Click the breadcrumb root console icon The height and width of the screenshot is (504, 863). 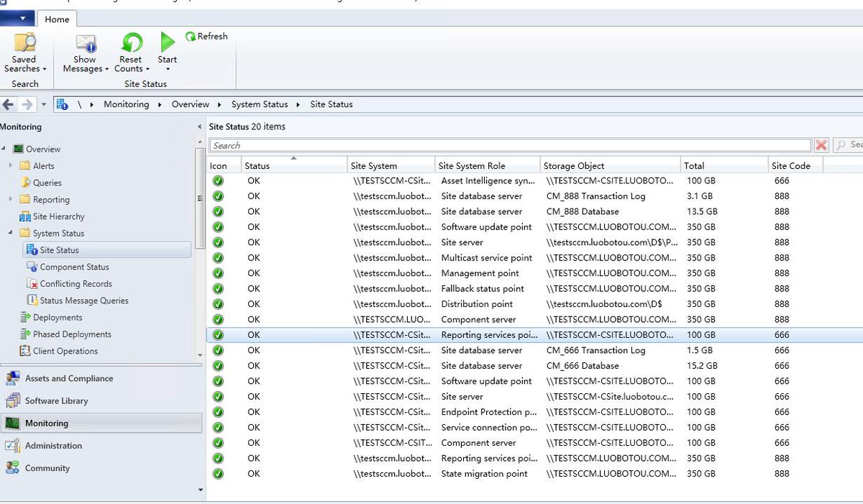(63, 104)
